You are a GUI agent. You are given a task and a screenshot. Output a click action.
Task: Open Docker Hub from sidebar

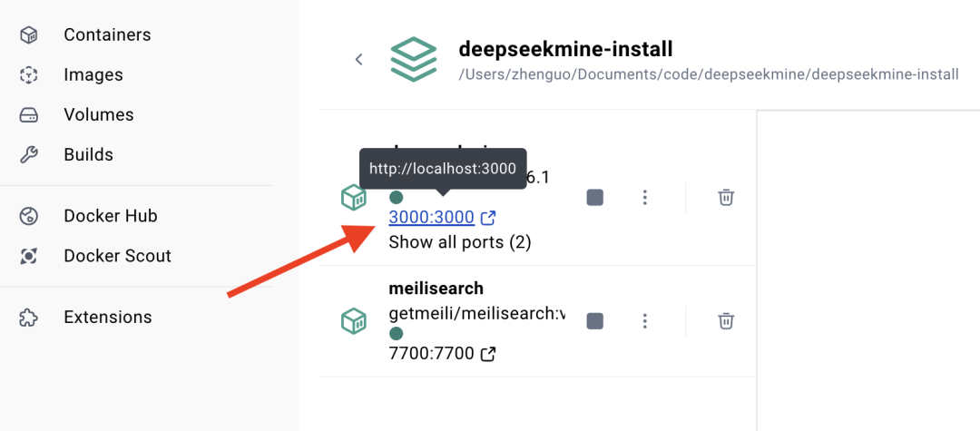tap(111, 216)
